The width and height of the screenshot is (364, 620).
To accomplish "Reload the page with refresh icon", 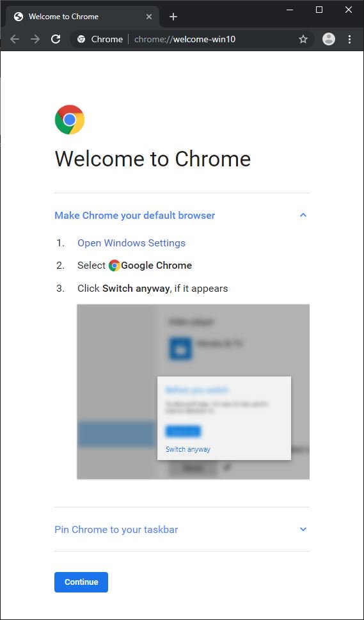I will 56,39.
